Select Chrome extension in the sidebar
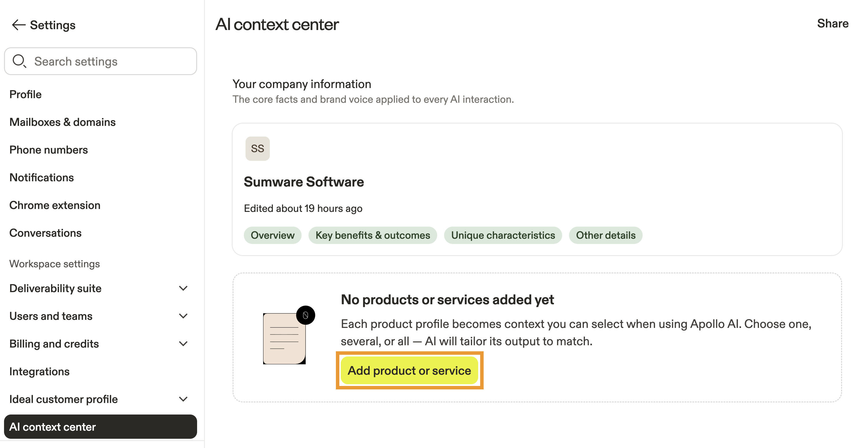The width and height of the screenshot is (868, 448). coord(55,205)
